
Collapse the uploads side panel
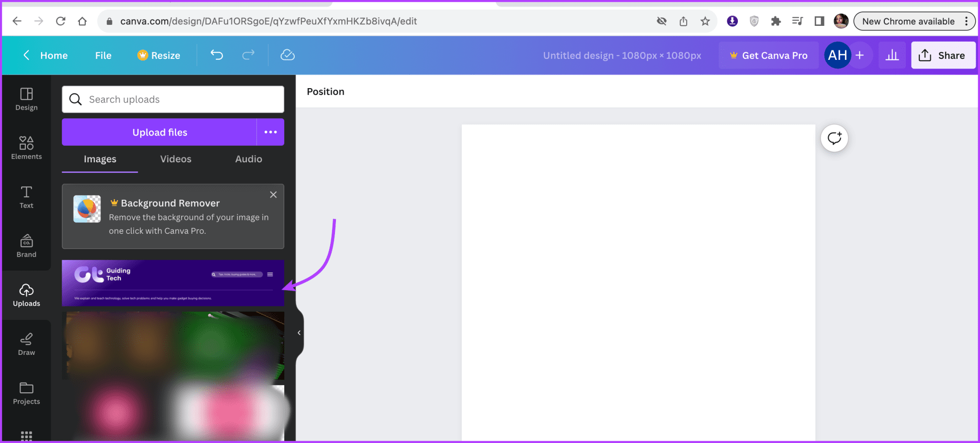click(x=299, y=332)
